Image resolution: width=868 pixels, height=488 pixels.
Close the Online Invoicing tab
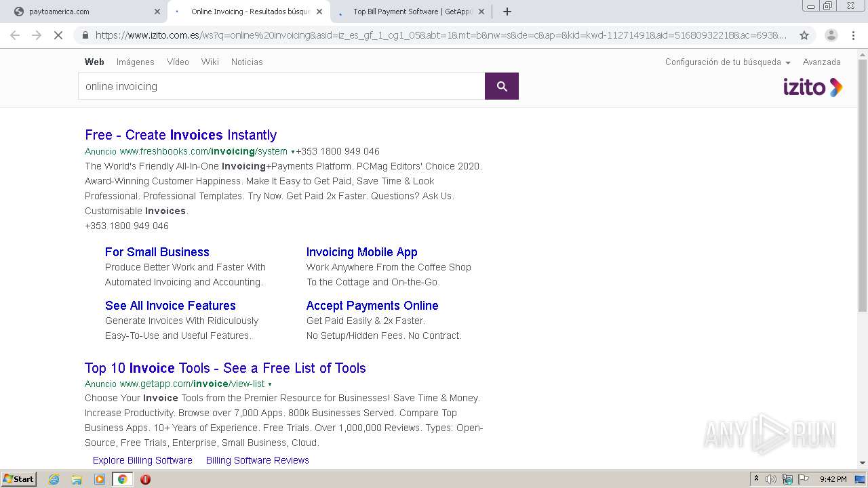pyautogui.click(x=320, y=12)
